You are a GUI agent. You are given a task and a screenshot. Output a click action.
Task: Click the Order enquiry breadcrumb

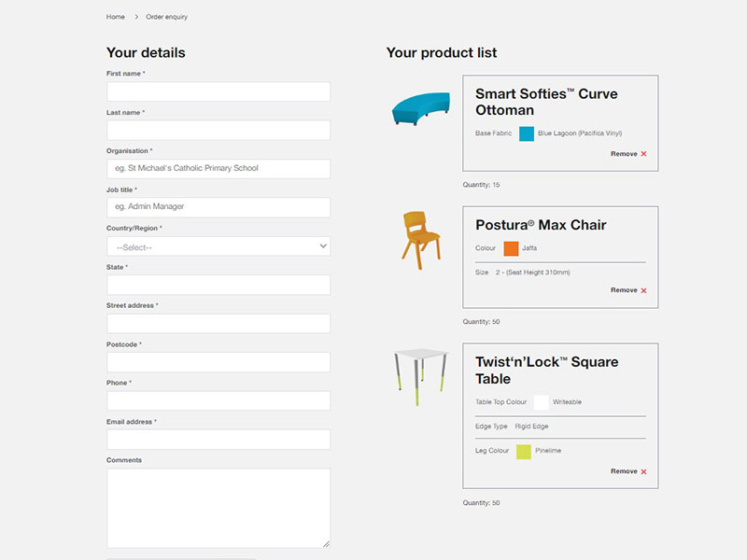coord(167,17)
